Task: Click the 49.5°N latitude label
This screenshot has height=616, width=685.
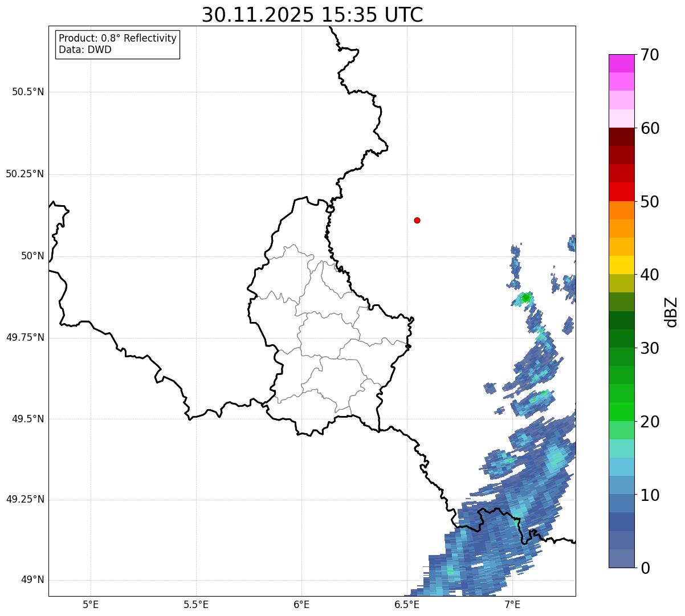Action: click(x=28, y=419)
